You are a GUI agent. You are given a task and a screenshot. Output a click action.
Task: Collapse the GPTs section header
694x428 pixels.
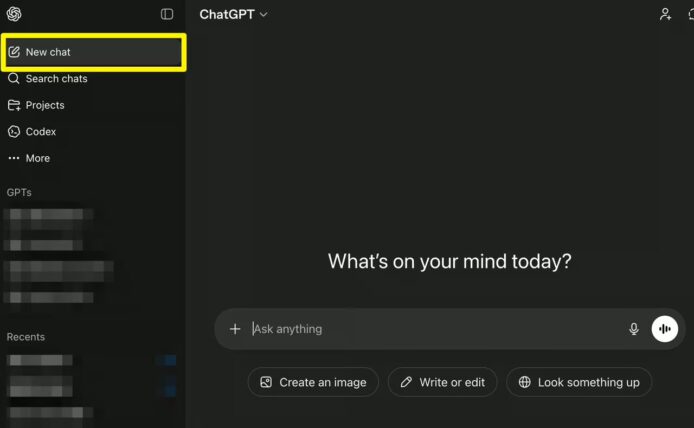[20, 192]
